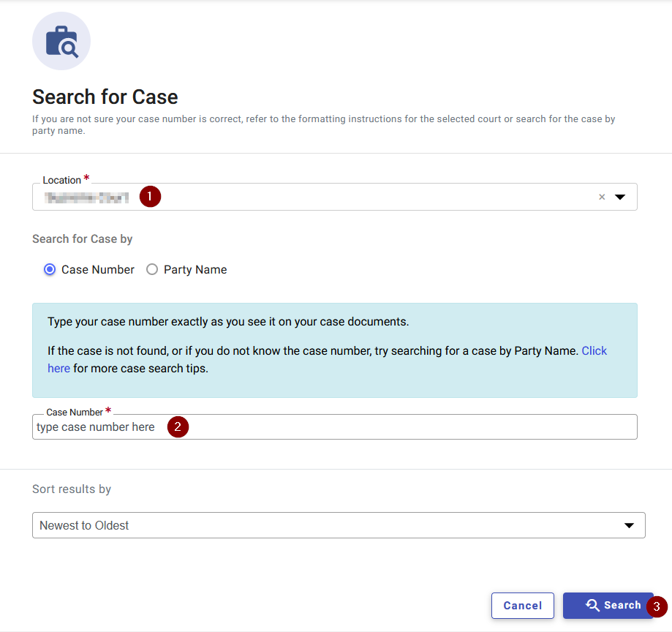Click the Cancel button

[522, 606]
